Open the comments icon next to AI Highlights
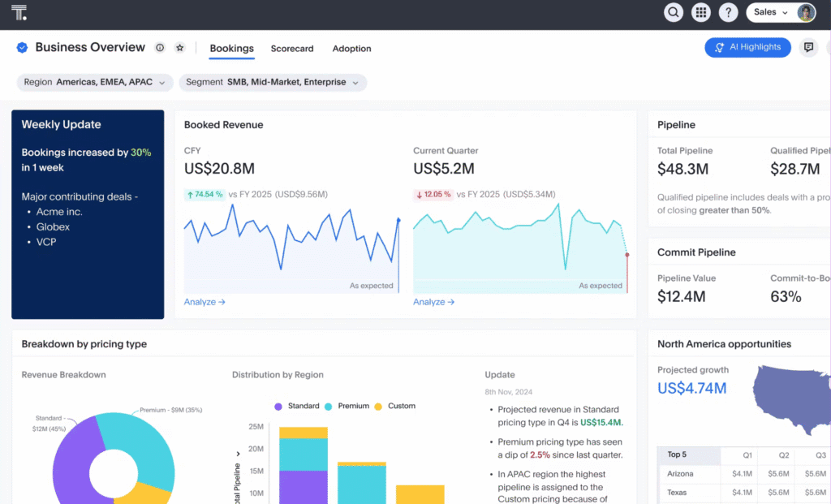 pyautogui.click(x=808, y=47)
